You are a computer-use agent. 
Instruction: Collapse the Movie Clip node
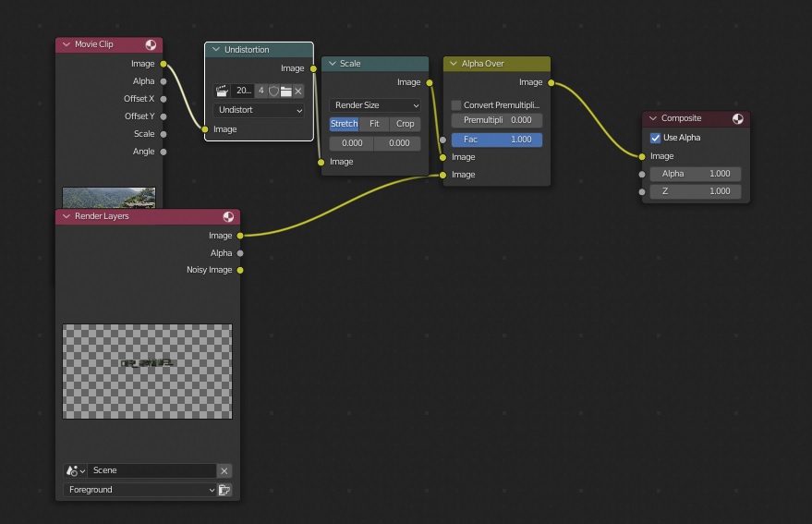pyautogui.click(x=67, y=44)
